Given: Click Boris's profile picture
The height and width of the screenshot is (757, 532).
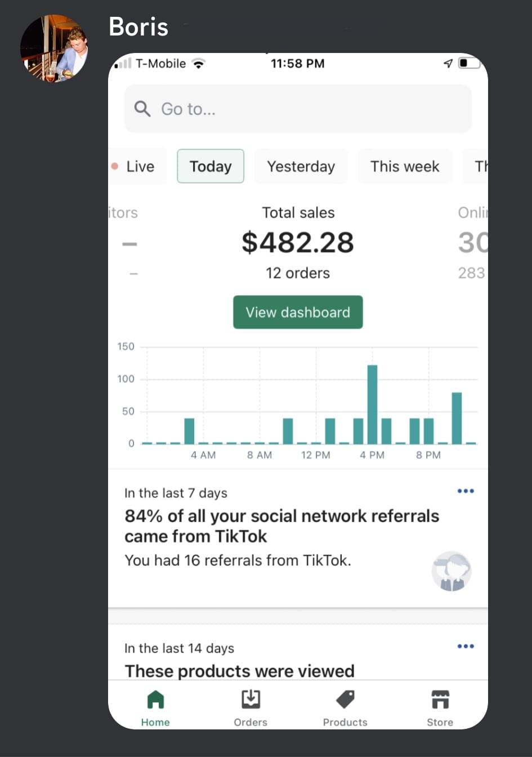Looking at the screenshot, I should point(54,48).
